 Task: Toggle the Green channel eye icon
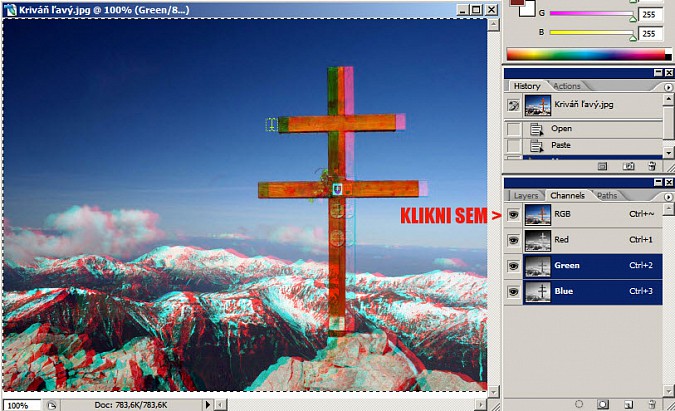(513, 265)
